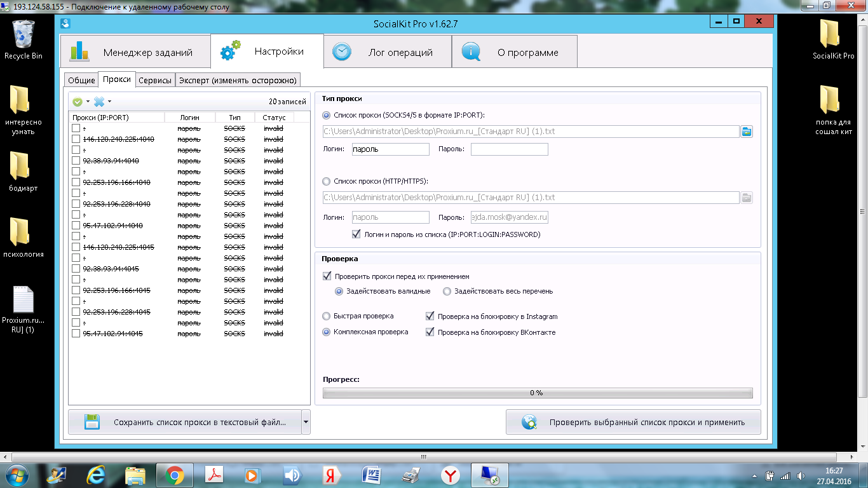Screen dimensions: 868x488
Task: Choose Задействовать весь перечень option
Action: 447,291
